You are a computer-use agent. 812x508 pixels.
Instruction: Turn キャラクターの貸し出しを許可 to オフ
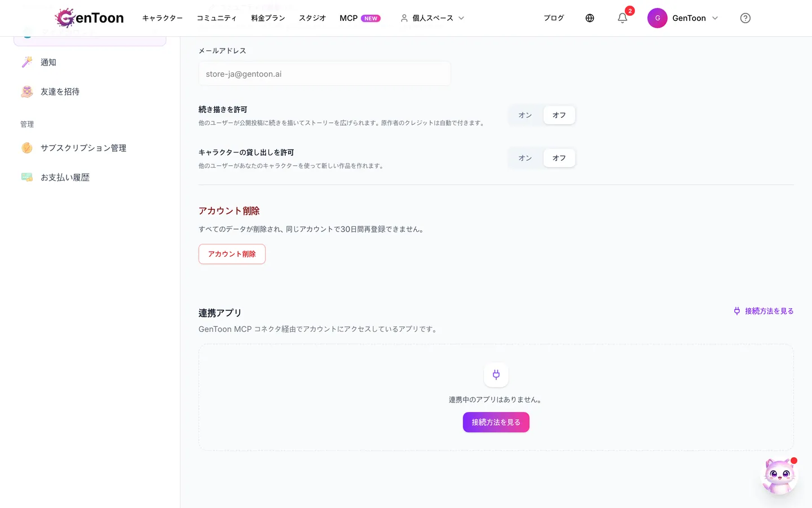[x=559, y=158]
